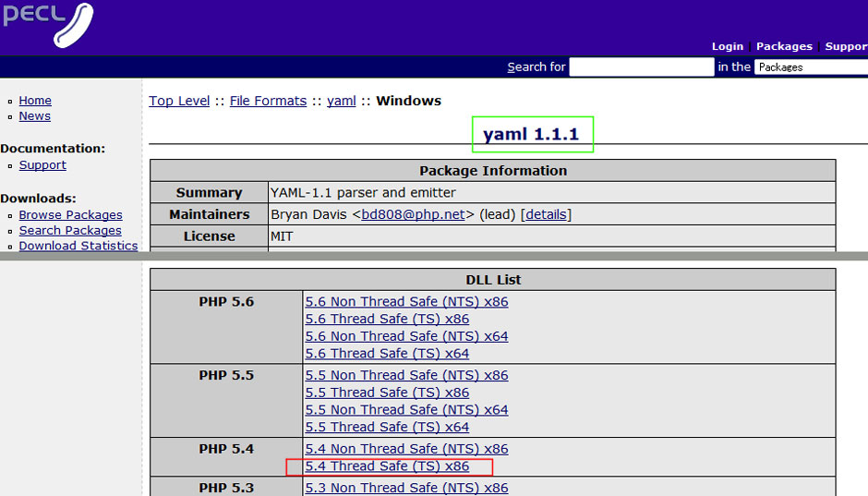This screenshot has width=868, height=496.
Task: Focus the Search for input field
Action: click(642, 67)
